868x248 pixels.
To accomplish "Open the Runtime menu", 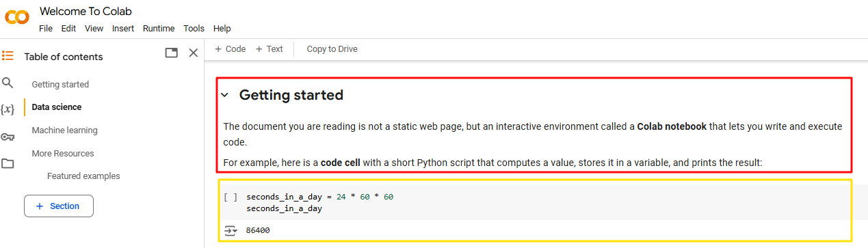I will [x=159, y=29].
